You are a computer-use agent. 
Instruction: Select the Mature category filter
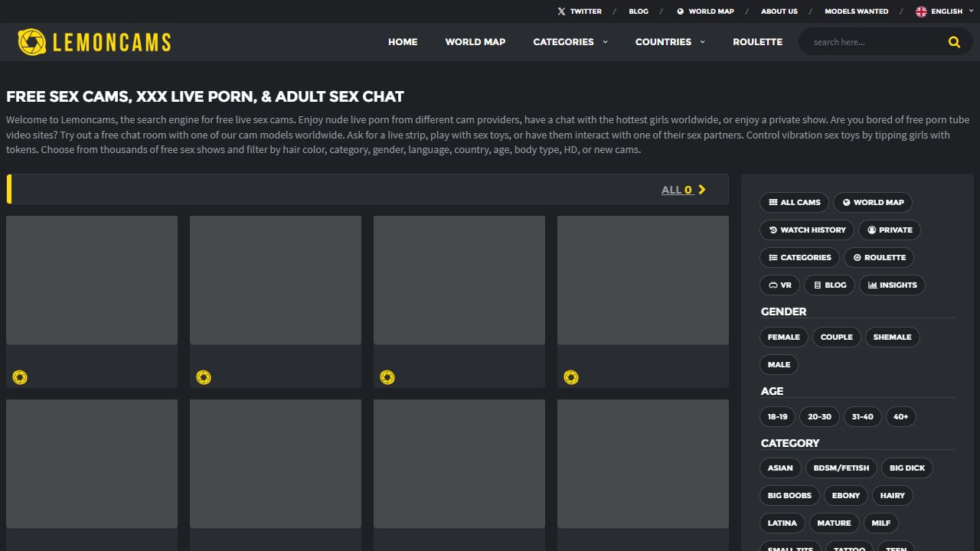coord(834,523)
